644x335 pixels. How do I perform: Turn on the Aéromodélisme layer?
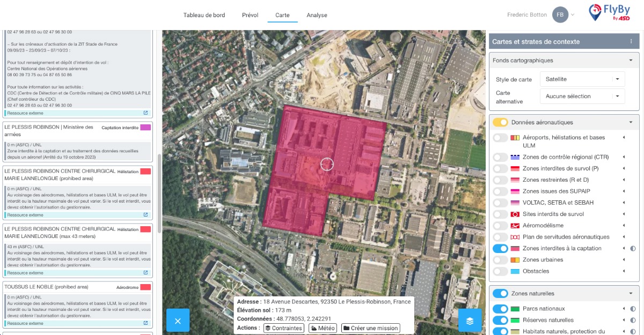[x=500, y=226]
